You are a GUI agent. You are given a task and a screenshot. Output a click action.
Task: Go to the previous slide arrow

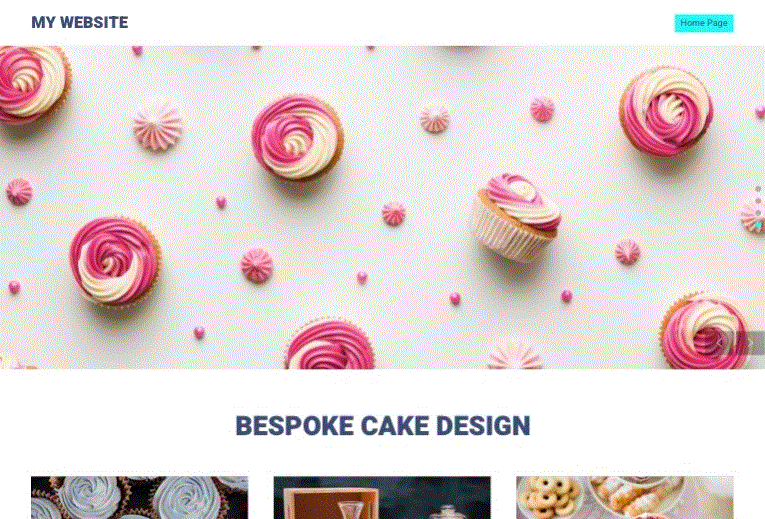tap(721, 343)
